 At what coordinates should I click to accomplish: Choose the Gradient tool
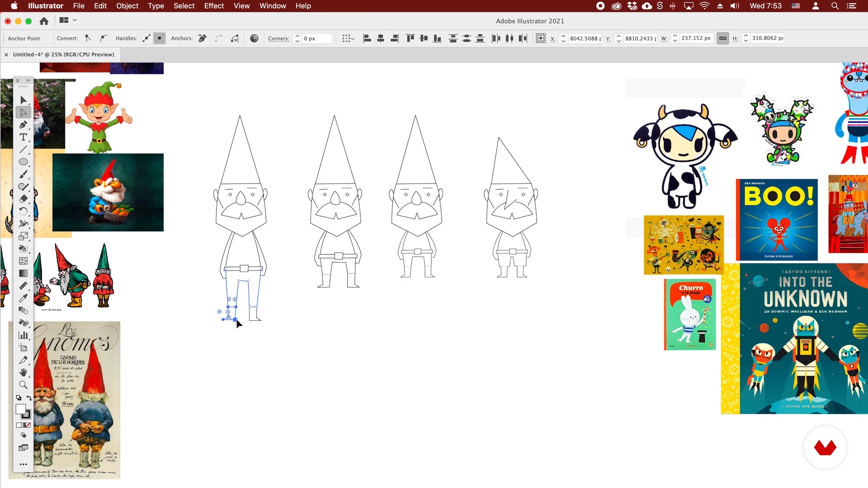[23, 273]
